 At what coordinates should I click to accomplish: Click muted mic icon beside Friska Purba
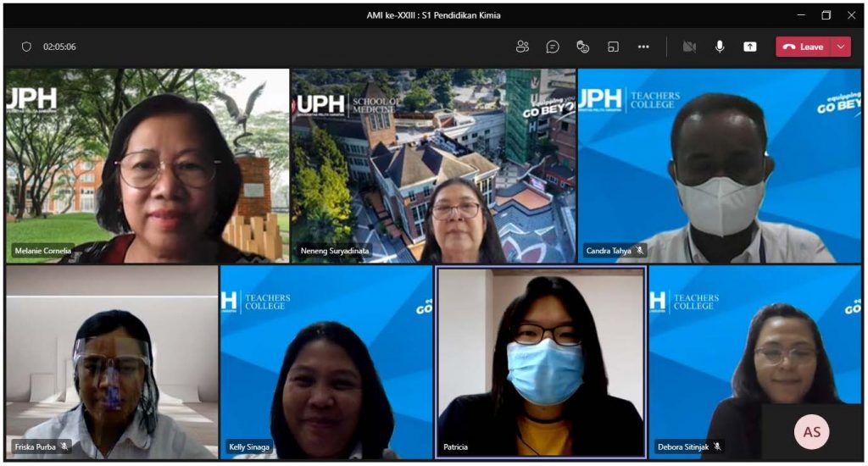(x=64, y=447)
